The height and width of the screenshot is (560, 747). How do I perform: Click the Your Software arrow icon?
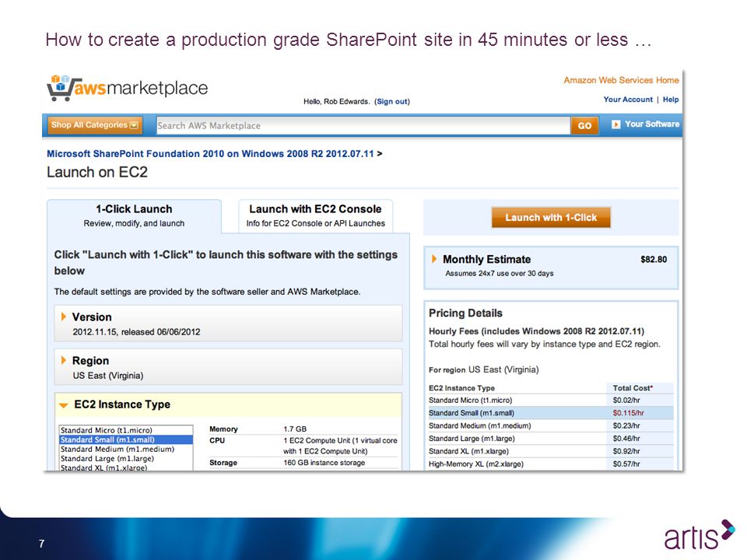point(615,124)
